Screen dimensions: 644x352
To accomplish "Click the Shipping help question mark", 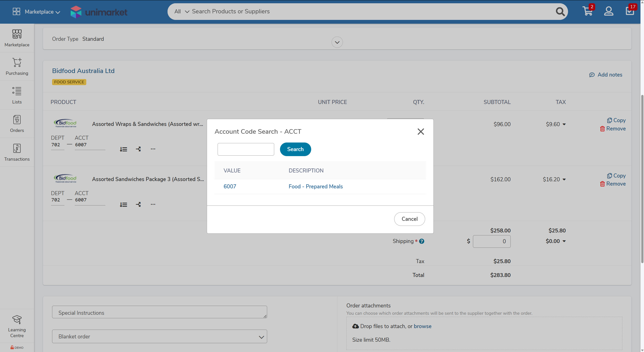I will pos(422,241).
